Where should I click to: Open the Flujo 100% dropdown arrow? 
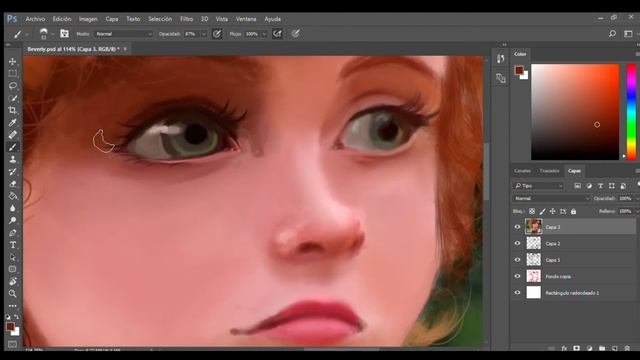[x=264, y=34]
